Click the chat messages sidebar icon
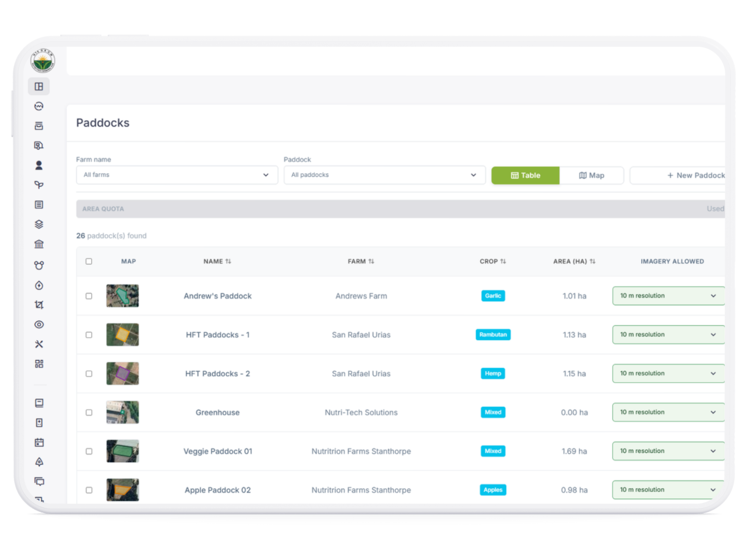This screenshot has height=560, width=747. click(x=39, y=482)
